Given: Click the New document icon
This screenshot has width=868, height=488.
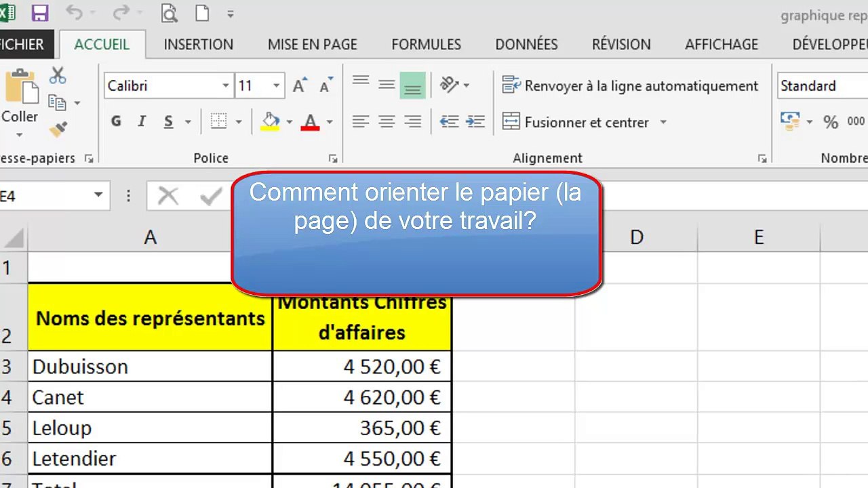Looking at the screenshot, I should (202, 13).
